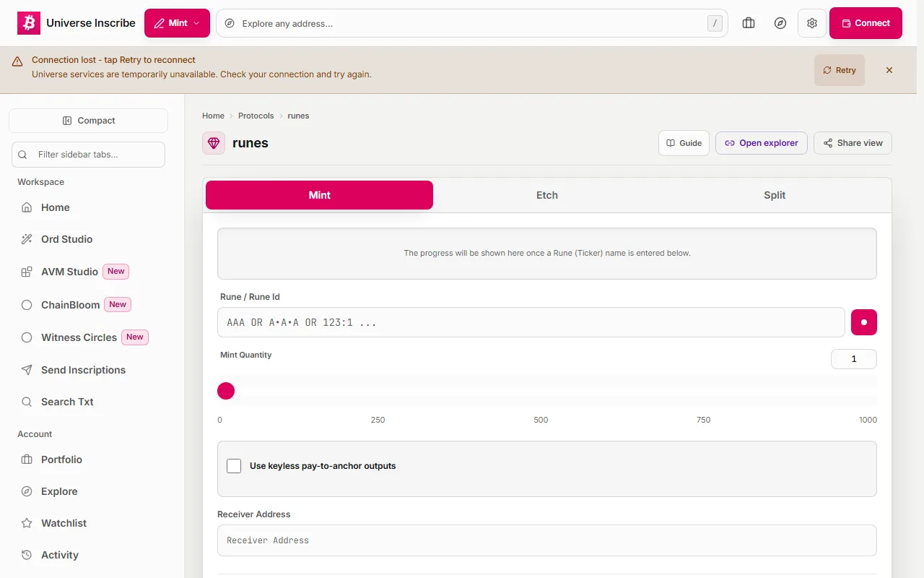Switch to the Etch tab

point(547,195)
